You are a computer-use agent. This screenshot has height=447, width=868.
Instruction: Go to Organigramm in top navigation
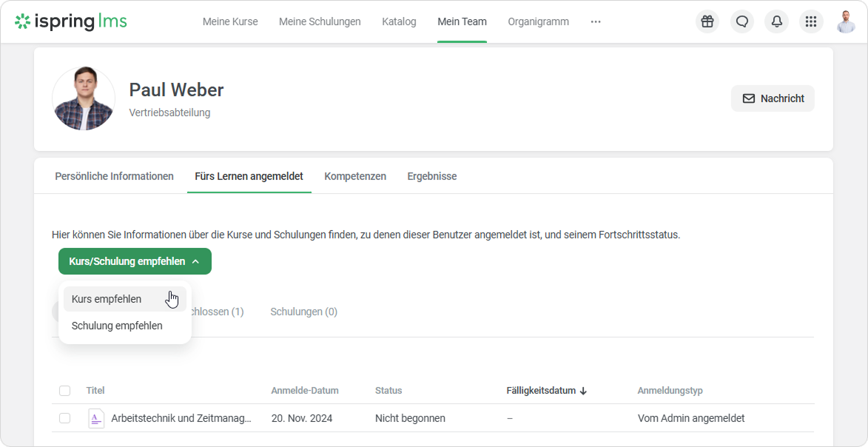click(x=538, y=21)
